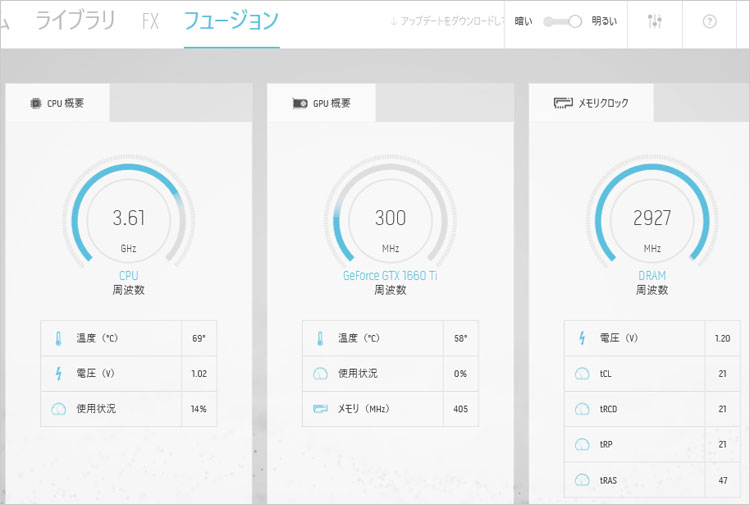This screenshot has height=505, width=750.
Task: Select the tRAS timing row
Action: (x=650, y=480)
